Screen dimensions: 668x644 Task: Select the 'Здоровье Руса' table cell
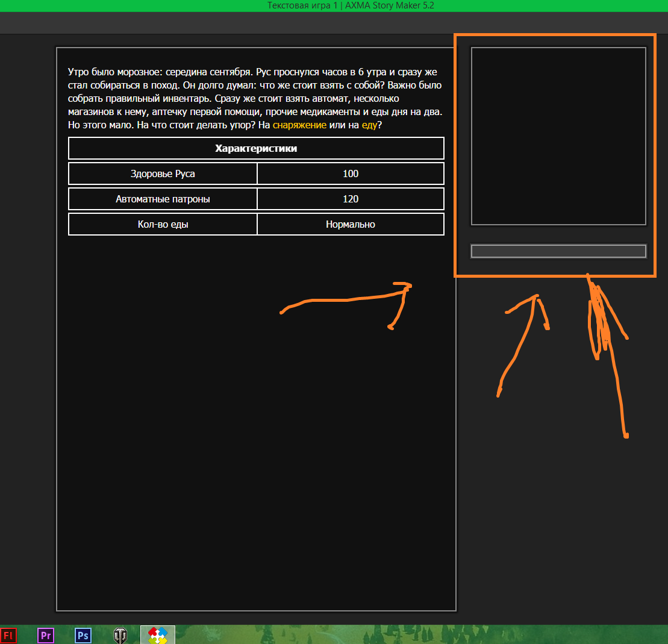(x=163, y=174)
